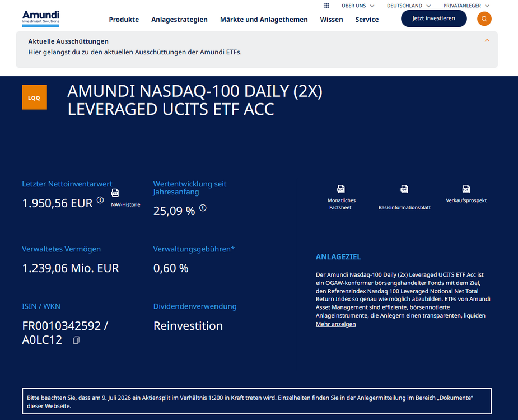Open the Monatliches Factsheet PDF icon
The height and width of the screenshot is (420, 518).
click(x=341, y=189)
